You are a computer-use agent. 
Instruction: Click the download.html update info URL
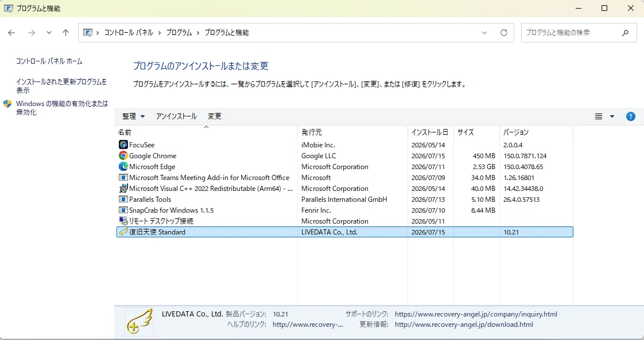coord(464,325)
